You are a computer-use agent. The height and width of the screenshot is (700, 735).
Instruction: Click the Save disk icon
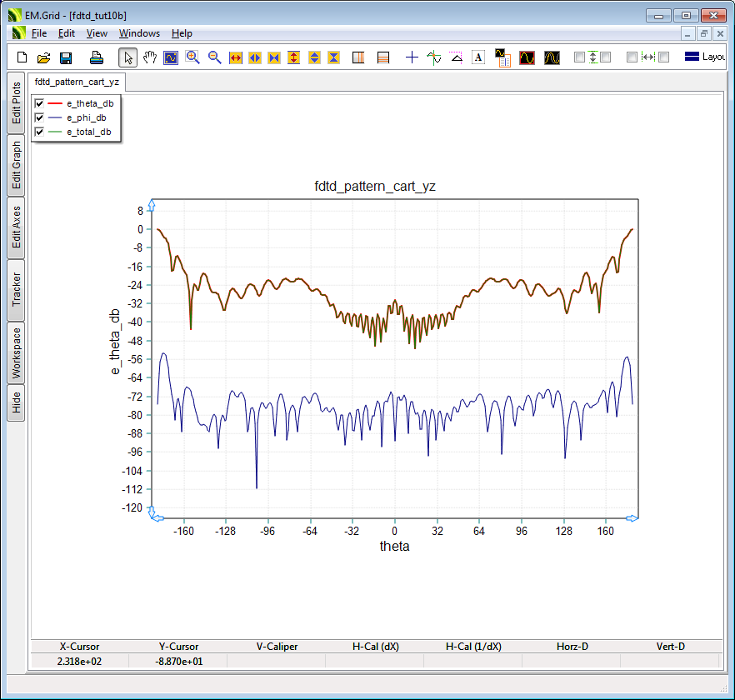tap(66, 57)
